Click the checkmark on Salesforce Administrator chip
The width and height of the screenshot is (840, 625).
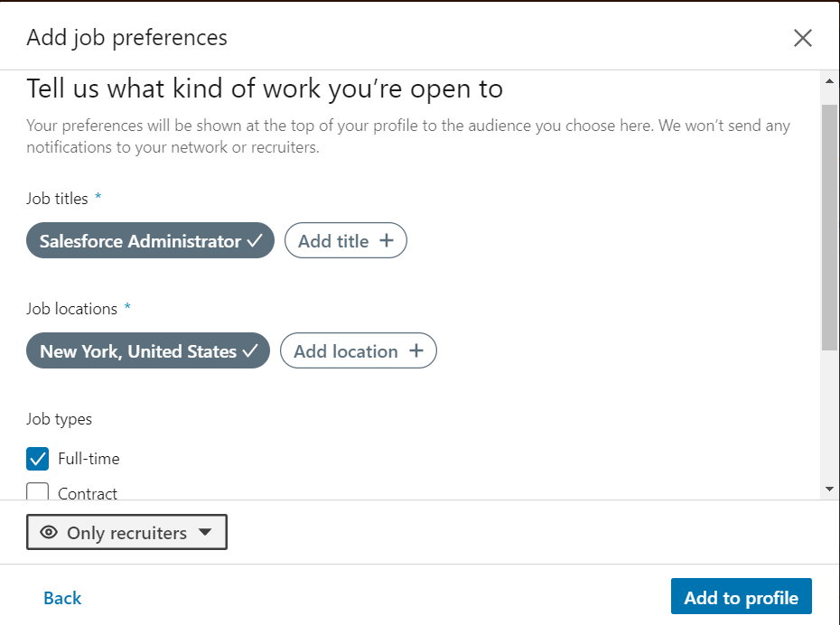tap(255, 241)
